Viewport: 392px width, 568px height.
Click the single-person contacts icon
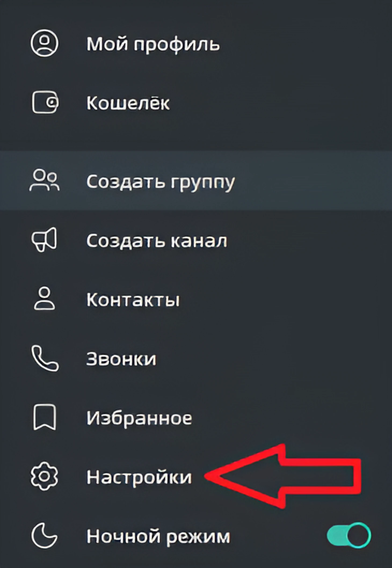(44, 299)
